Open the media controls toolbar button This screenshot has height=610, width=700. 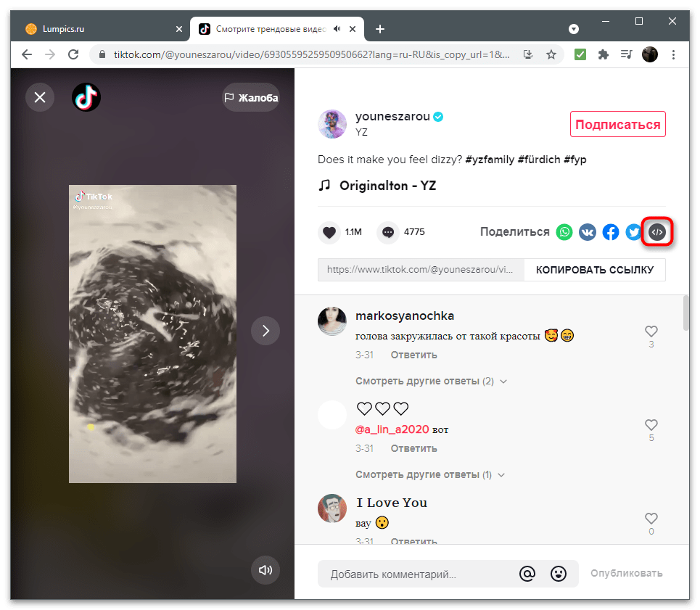626,54
